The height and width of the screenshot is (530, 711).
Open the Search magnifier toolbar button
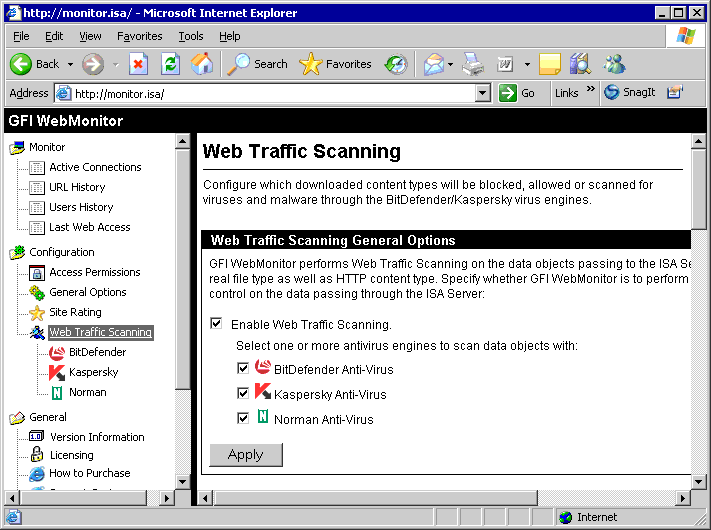click(257, 64)
